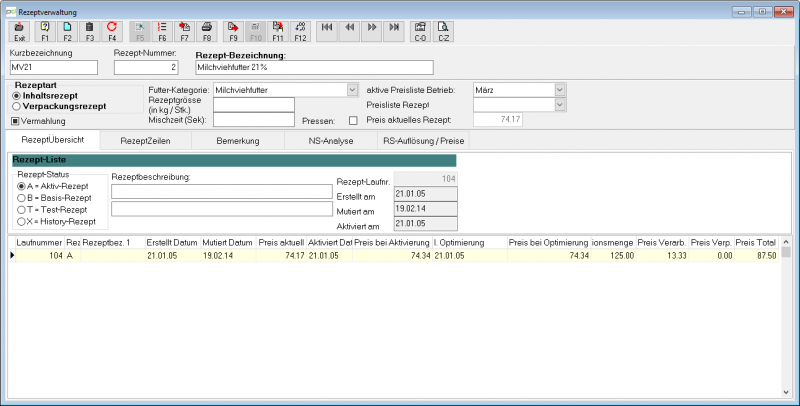This screenshot has width=800, height=406.
Task: Click the C-O toolbar icon
Action: coord(420,32)
